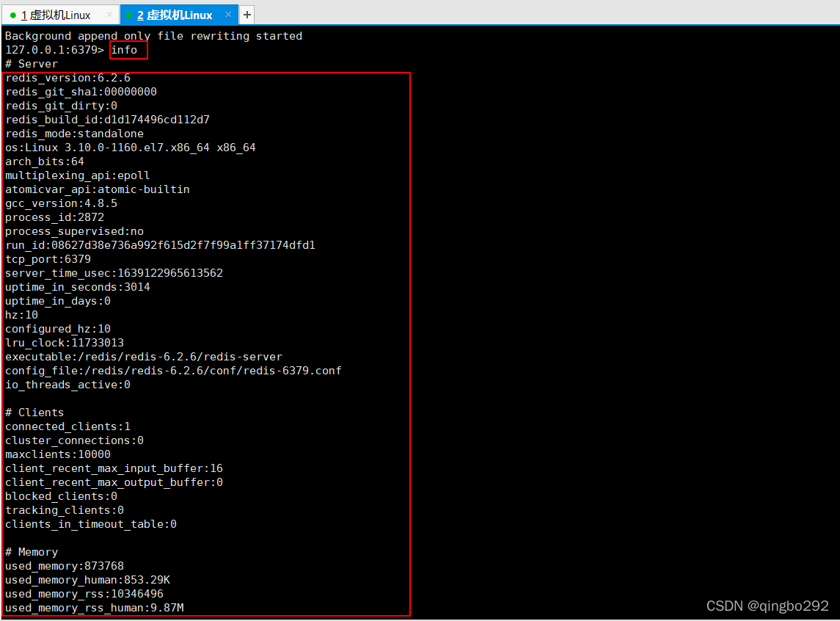Click the 'redis_build_id:d1d174496cd112d7' line
Viewport: 840px width, 621px height.
tap(108, 120)
